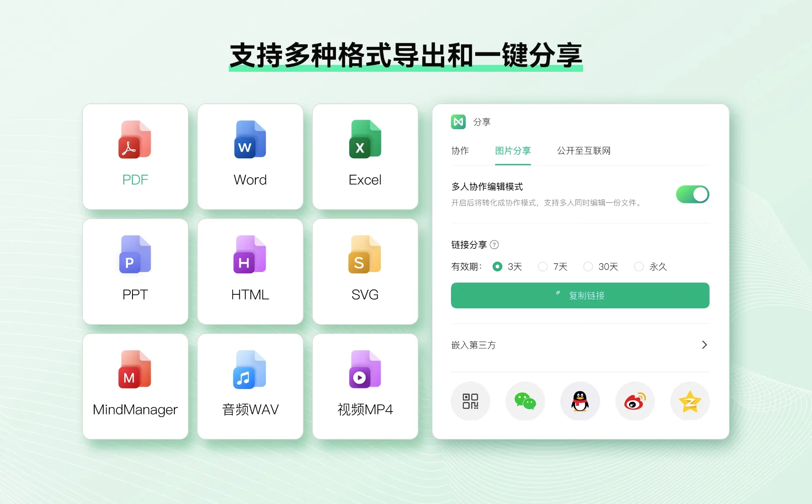Select the 7天 validity radio button
The height and width of the screenshot is (504, 812).
(543, 267)
